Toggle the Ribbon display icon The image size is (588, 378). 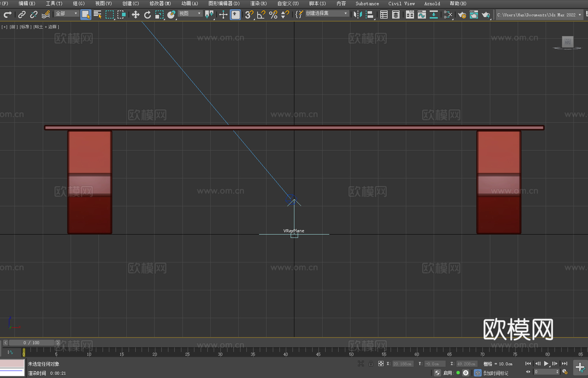(x=410, y=14)
